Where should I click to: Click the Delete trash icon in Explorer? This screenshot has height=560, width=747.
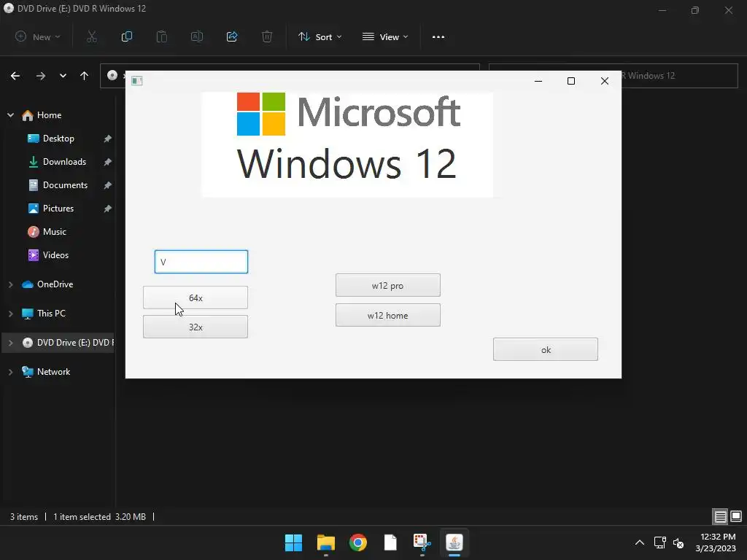point(267,36)
